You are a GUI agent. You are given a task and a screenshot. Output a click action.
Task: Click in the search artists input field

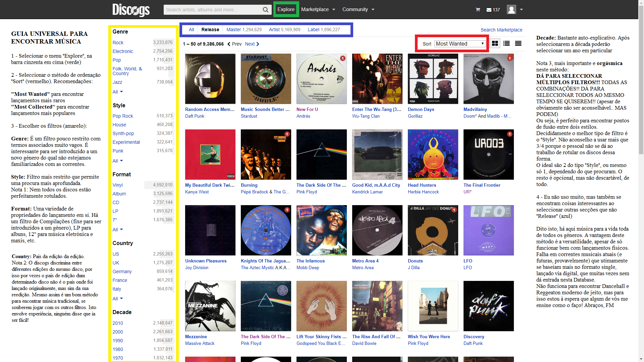(213, 10)
